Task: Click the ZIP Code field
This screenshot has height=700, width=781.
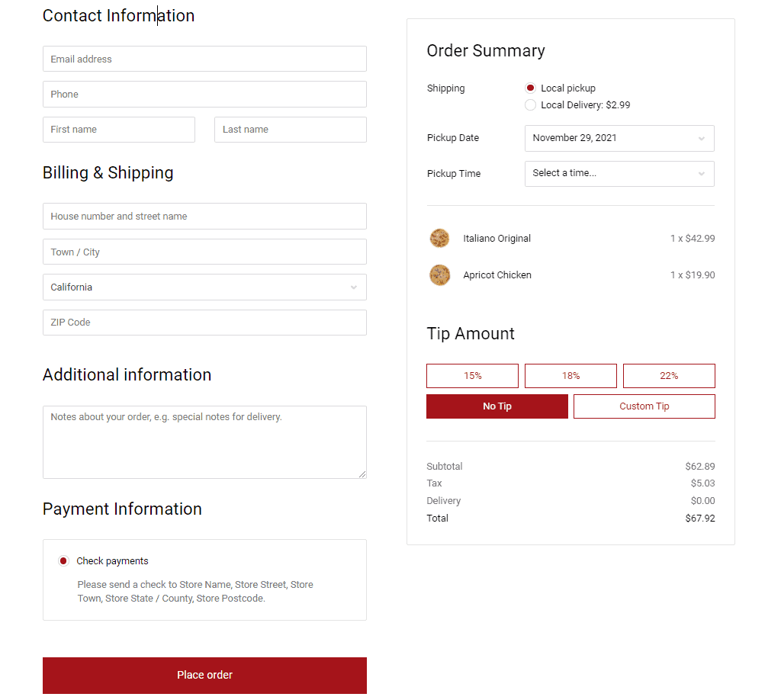Action: (204, 323)
